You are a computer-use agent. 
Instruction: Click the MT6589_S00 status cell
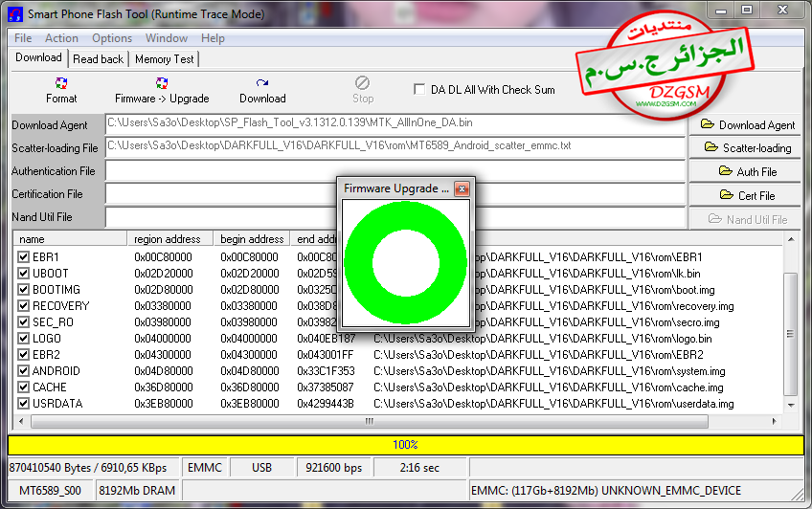[x=50, y=491]
